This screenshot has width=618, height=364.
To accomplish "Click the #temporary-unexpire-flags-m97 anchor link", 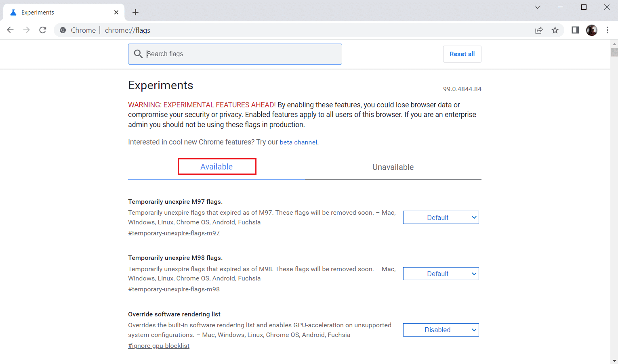I will click(x=174, y=233).
